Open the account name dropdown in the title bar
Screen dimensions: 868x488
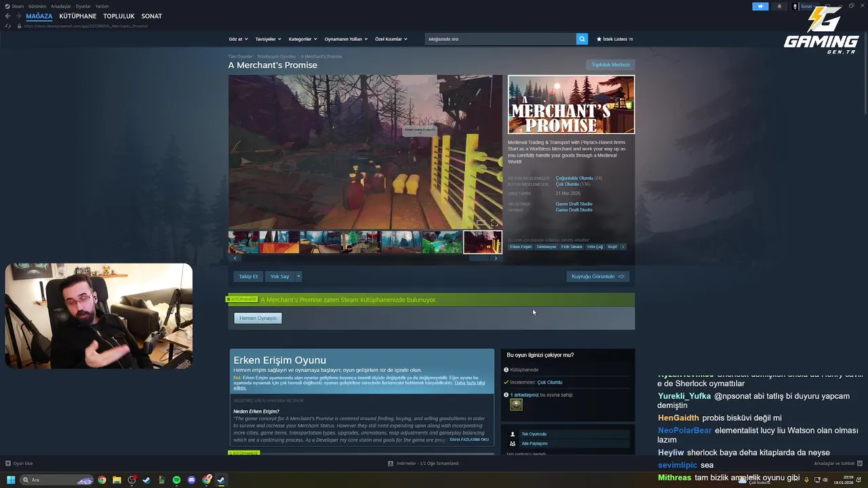808,6
